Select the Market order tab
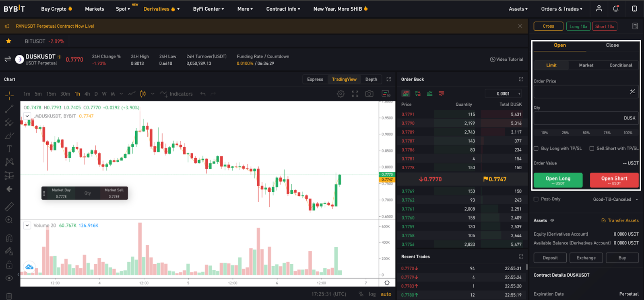This screenshot has width=644, height=300. coord(586,65)
